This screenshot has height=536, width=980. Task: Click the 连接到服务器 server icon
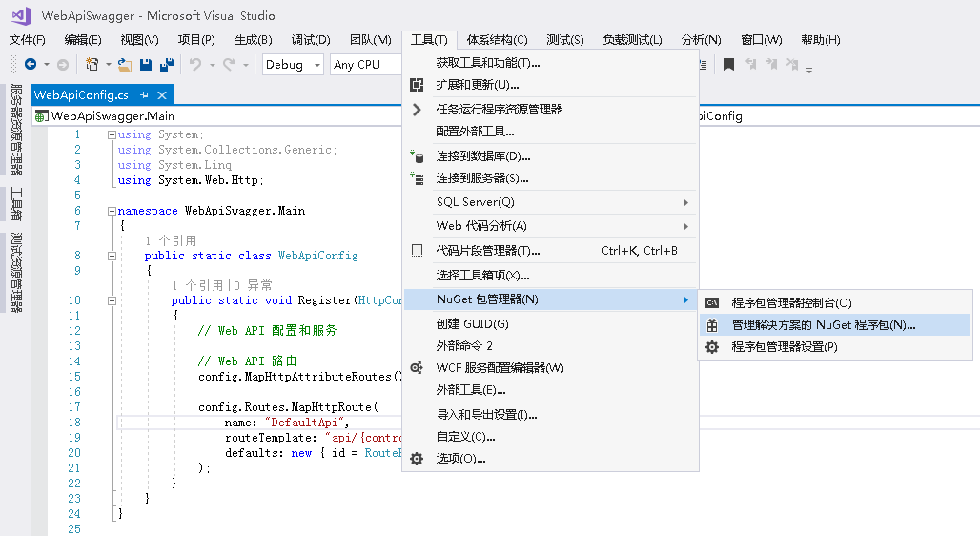pos(417,178)
